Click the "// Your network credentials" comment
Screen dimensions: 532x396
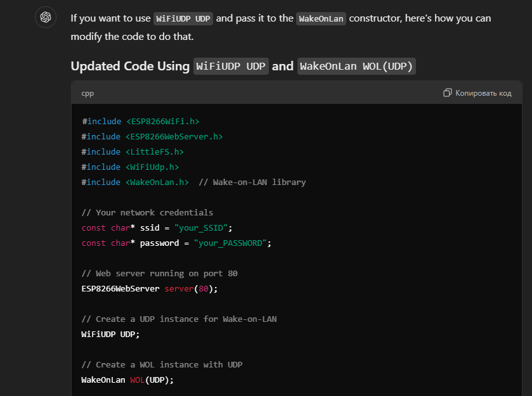tap(147, 212)
